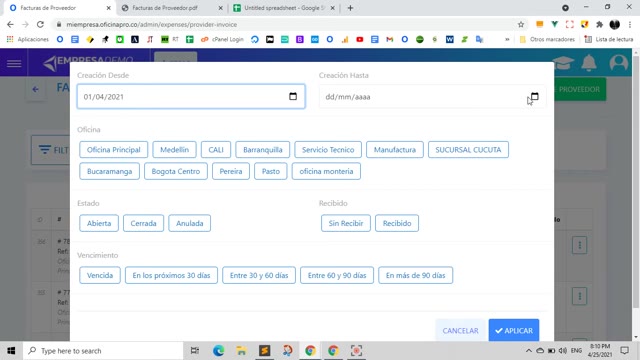640x360 pixels.
Task: Toggle the Cerrada status filter
Action: pos(143,223)
